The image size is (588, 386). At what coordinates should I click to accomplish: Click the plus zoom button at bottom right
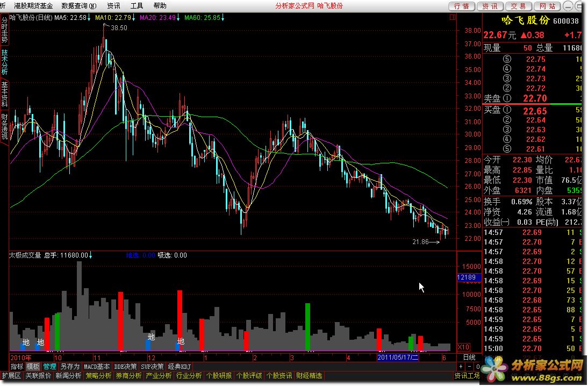[x=461, y=367]
